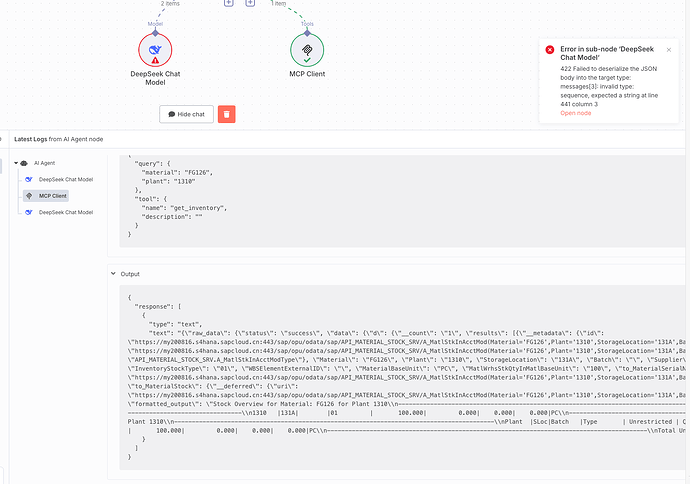The height and width of the screenshot is (484, 690).
Task: Click the Model connector diamond
Action: [x=155, y=33]
